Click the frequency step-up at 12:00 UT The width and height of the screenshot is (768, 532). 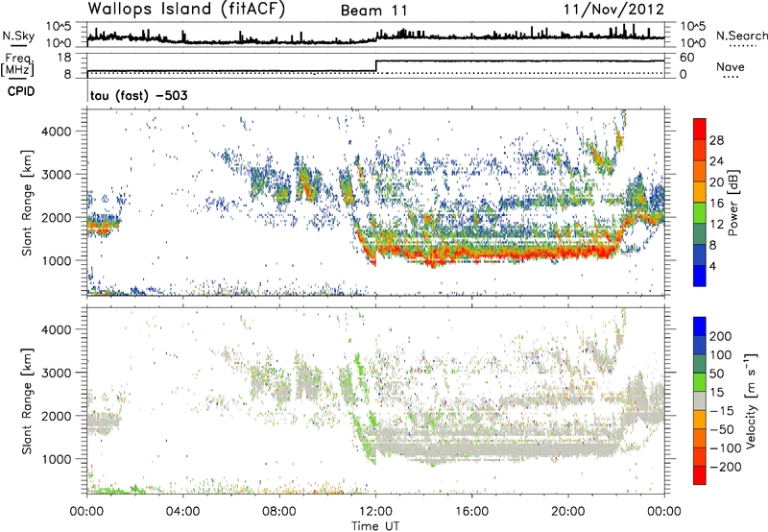click(x=375, y=66)
